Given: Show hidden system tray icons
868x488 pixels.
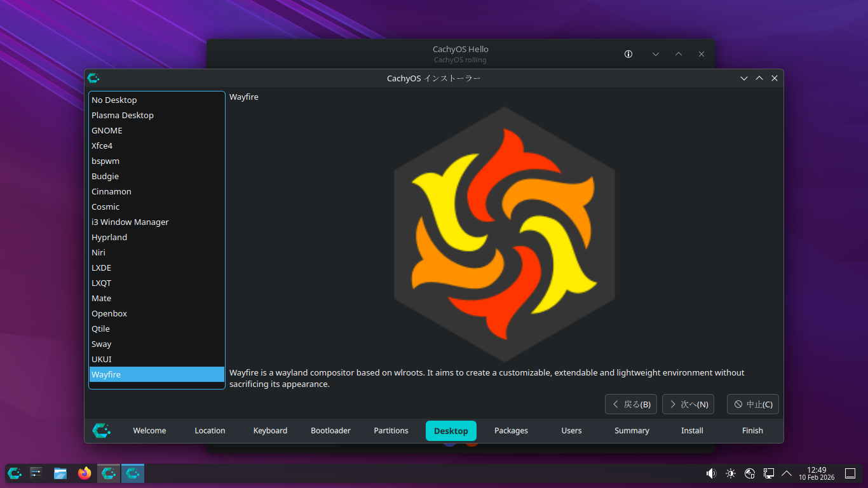Looking at the screenshot, I should 787,473.
